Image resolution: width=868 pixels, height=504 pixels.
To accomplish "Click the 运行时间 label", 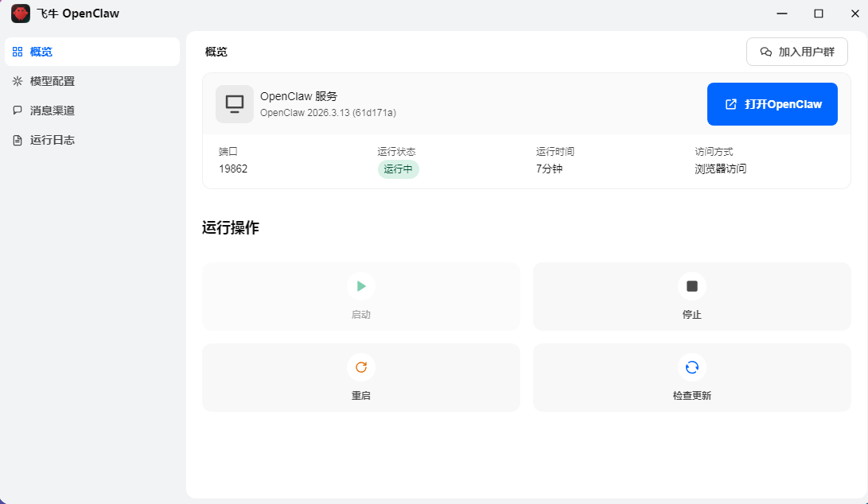I will tap(555, 152).
